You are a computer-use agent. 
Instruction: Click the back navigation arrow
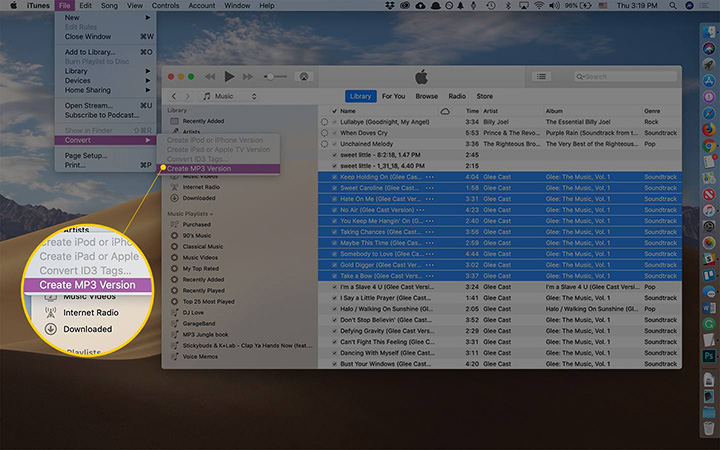173,97
